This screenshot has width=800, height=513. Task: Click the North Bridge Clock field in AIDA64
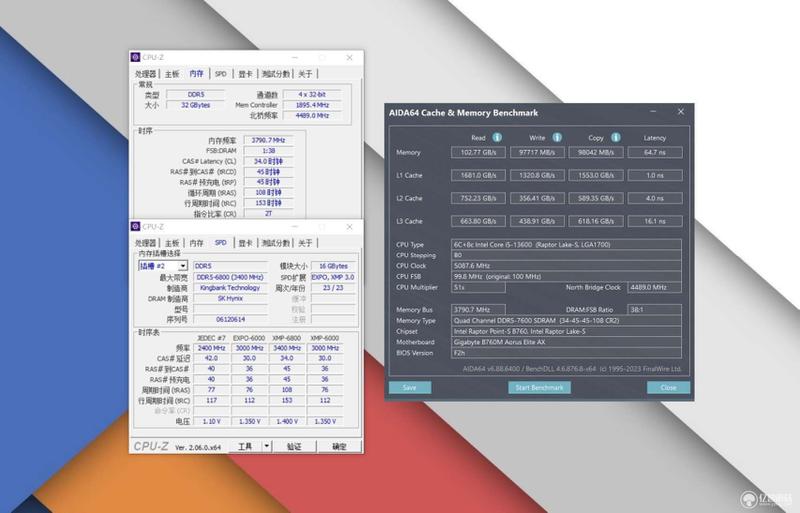[655, 287]
